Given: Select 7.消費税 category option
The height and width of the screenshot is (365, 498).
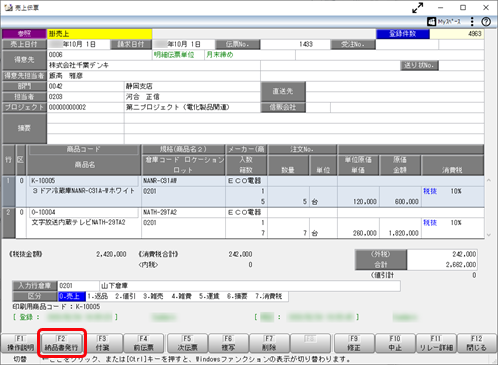Looking at the screenshot, I should point(269,296).
